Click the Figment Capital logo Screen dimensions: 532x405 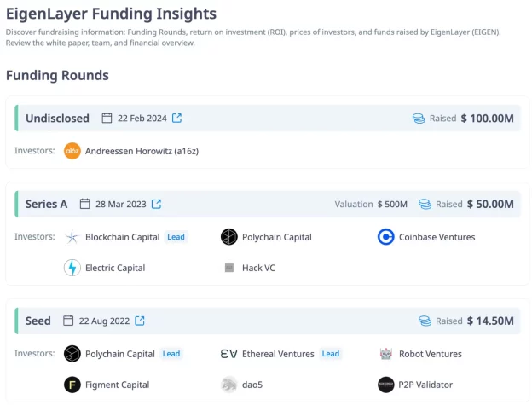tap(72, 385)
